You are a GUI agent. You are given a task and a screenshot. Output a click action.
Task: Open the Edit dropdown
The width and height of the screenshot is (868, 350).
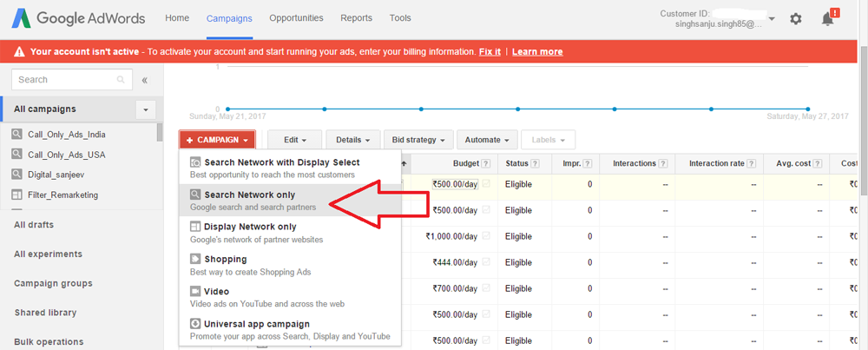point(295,140)
